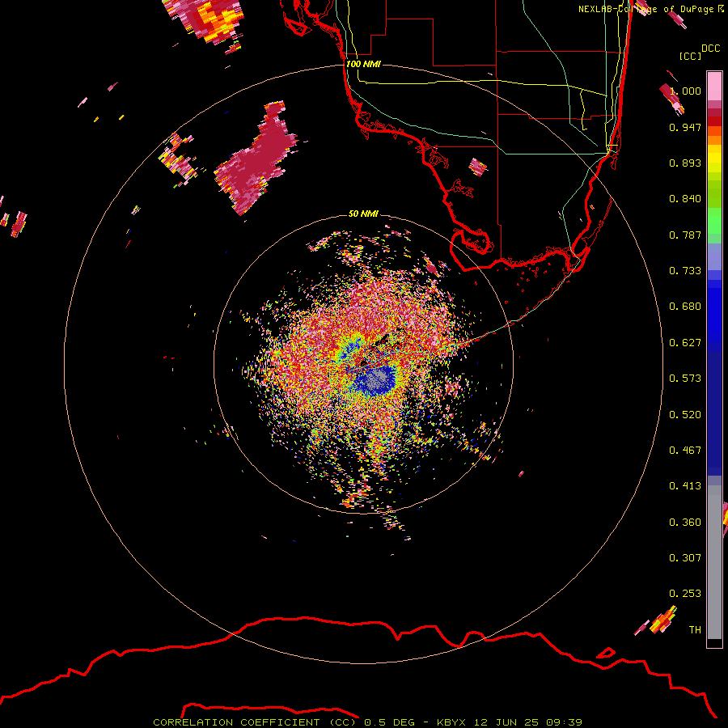
Task: Click the pink top segment of color bar
Action: coord(714,86)
